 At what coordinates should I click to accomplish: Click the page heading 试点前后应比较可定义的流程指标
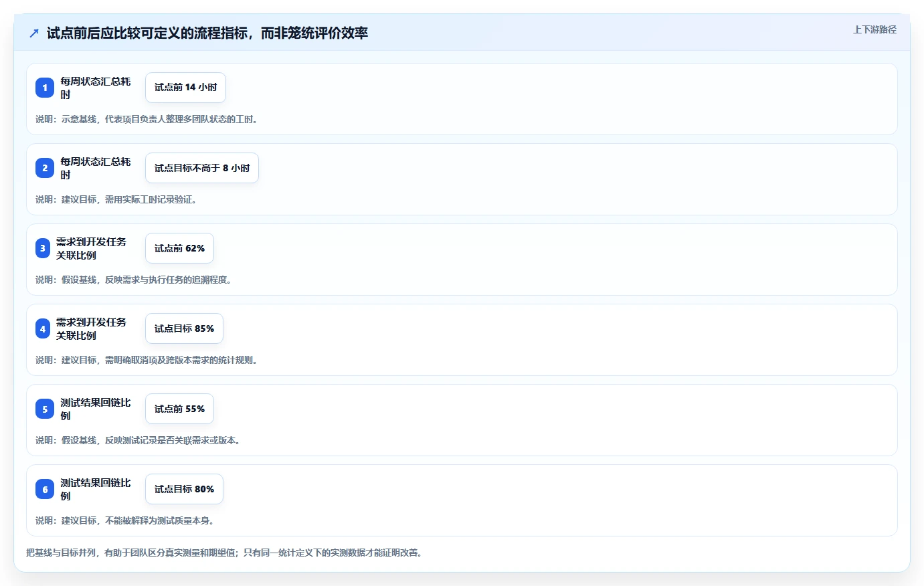click(x=207, y=33)
